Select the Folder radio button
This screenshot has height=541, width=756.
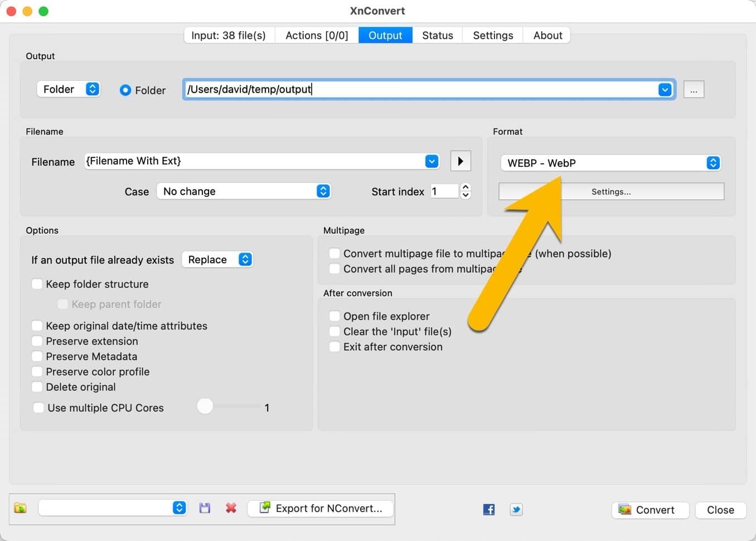point(125,90)
